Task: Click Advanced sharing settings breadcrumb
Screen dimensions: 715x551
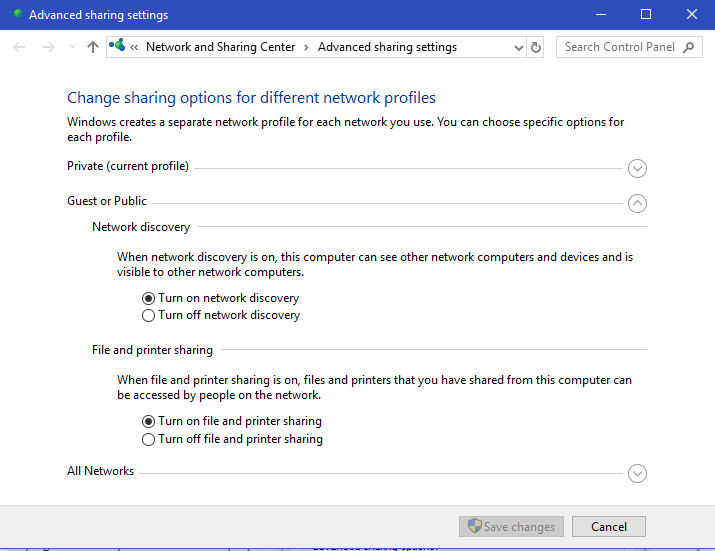Action: point(387,47)
